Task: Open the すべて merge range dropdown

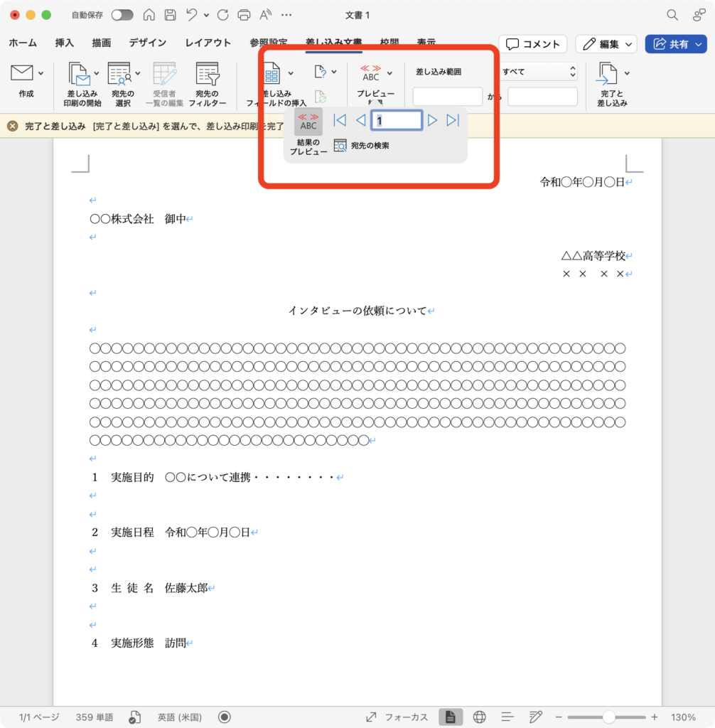Action: (x=538, y=72)
